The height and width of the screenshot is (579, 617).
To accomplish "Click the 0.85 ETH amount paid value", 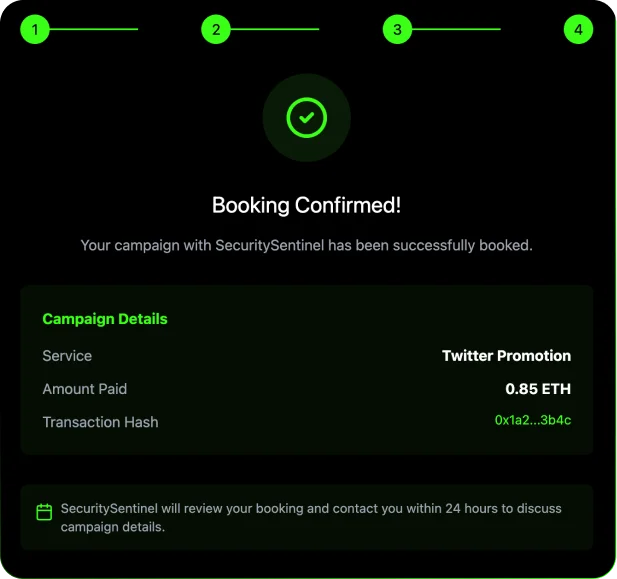I will click(x=538, y=389).
